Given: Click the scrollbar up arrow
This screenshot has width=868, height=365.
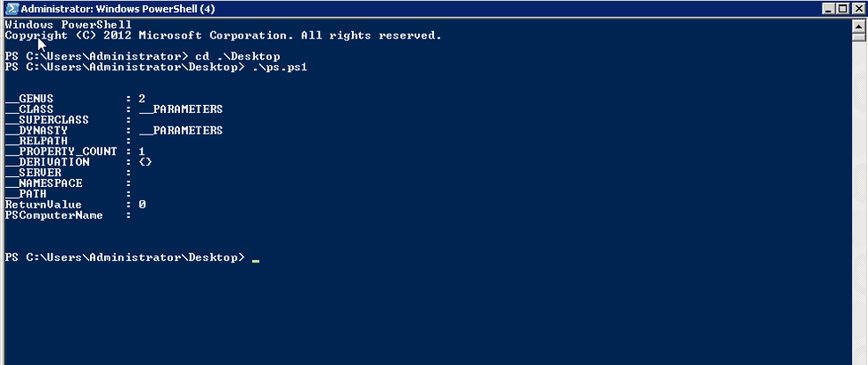Looking at the screenshot, I should pos(860,25).
